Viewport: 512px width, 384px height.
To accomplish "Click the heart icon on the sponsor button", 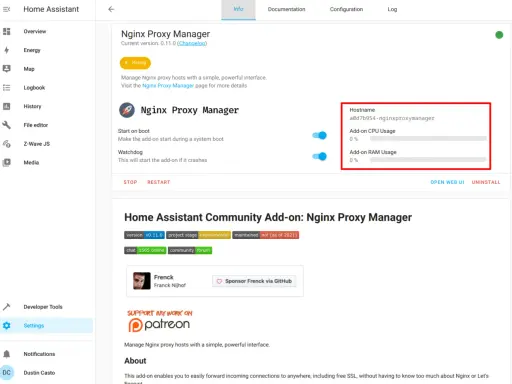I will [x=219, y=281].
